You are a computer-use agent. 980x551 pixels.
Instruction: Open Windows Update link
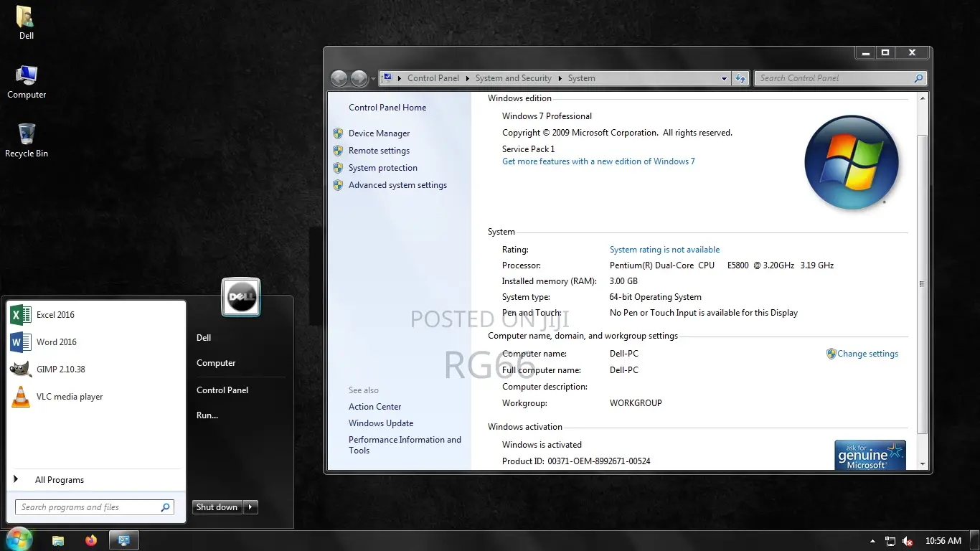[381, 423]
